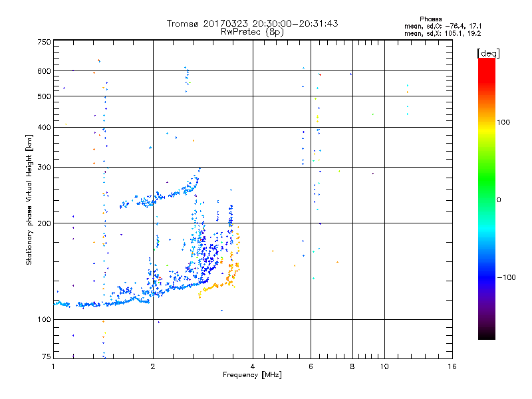Viewport: 532px width, 399px height.
Task: Click the 4 MHz tick label on frequency axis
Action: [x=253, y=366]
